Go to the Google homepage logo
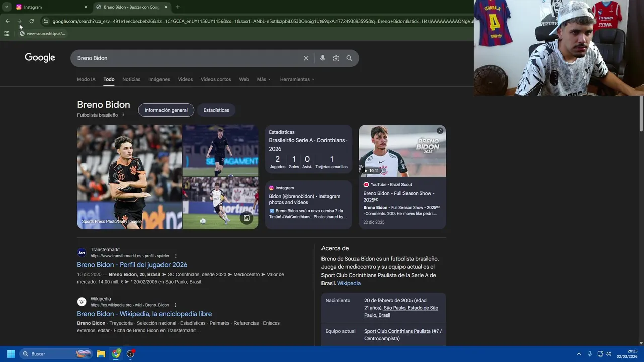Viewport: 644px width, 362px height. (40, 58)
